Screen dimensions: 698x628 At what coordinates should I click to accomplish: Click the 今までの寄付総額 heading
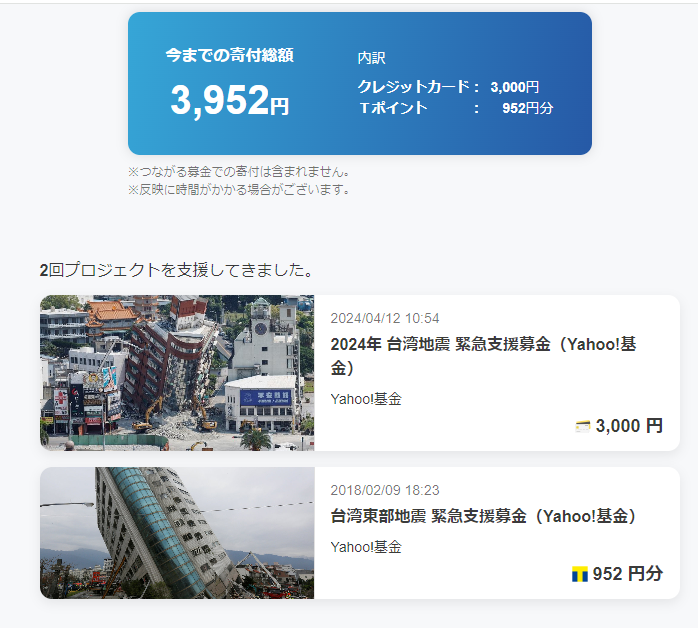(230, 55)
